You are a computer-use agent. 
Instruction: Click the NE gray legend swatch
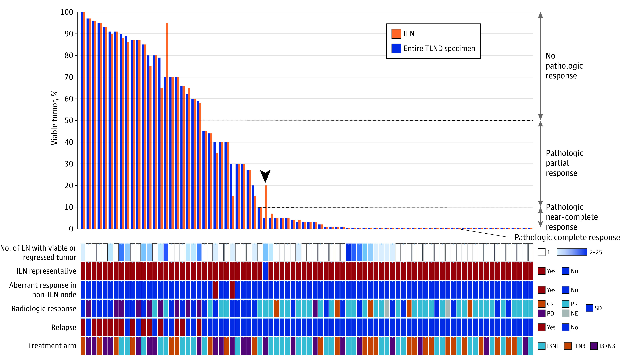pyautogui.click(x=565, y=313)
